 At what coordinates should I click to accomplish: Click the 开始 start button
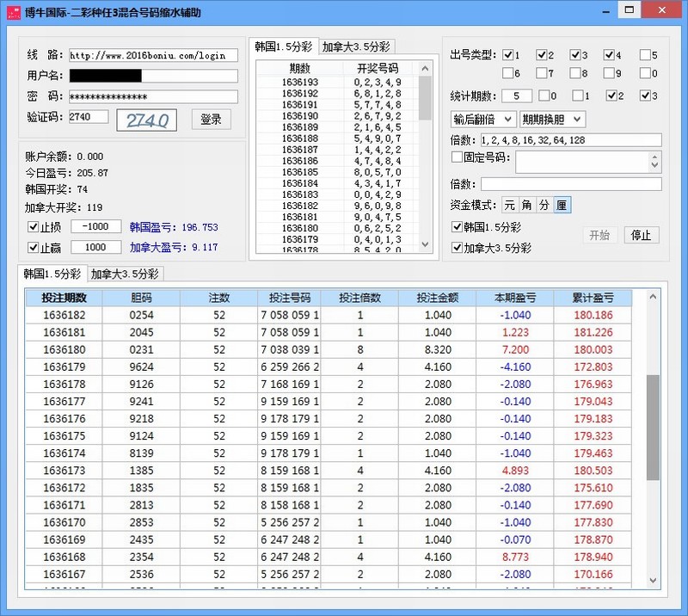click(x=599, y=235)
